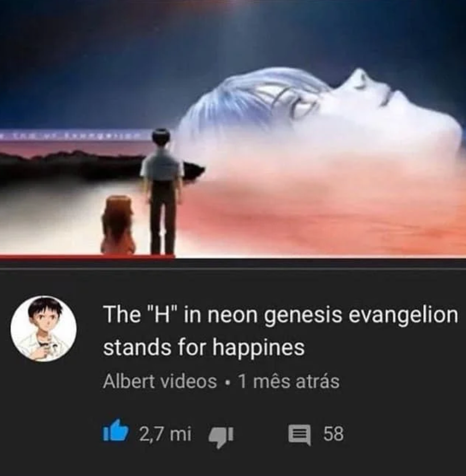Click the end of red progress bar
This screenshot has height=476, width=466.
pos(174,257)
